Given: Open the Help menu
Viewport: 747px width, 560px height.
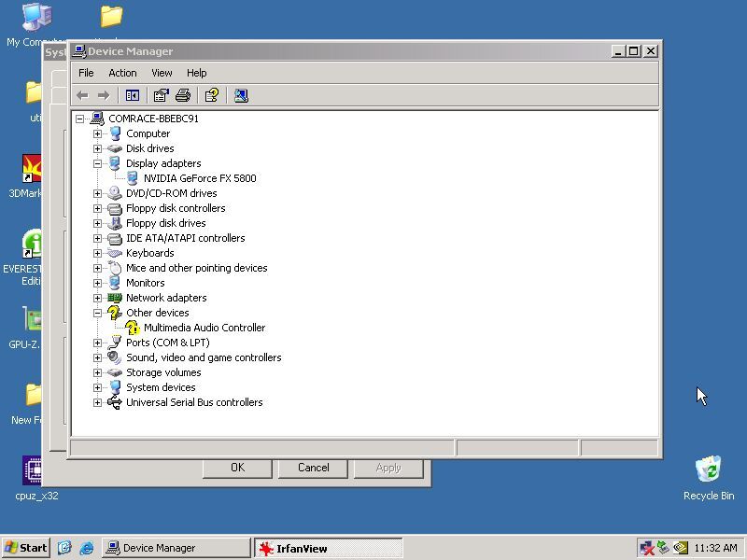Looking at the screenshot, I should tap(196, 73).
